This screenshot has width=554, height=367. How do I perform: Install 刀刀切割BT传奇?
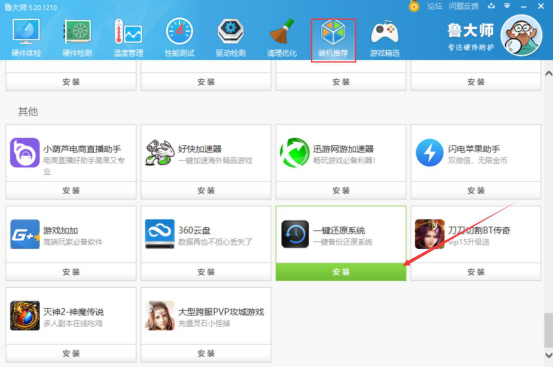pyautogui.click(x=476, y=272)
